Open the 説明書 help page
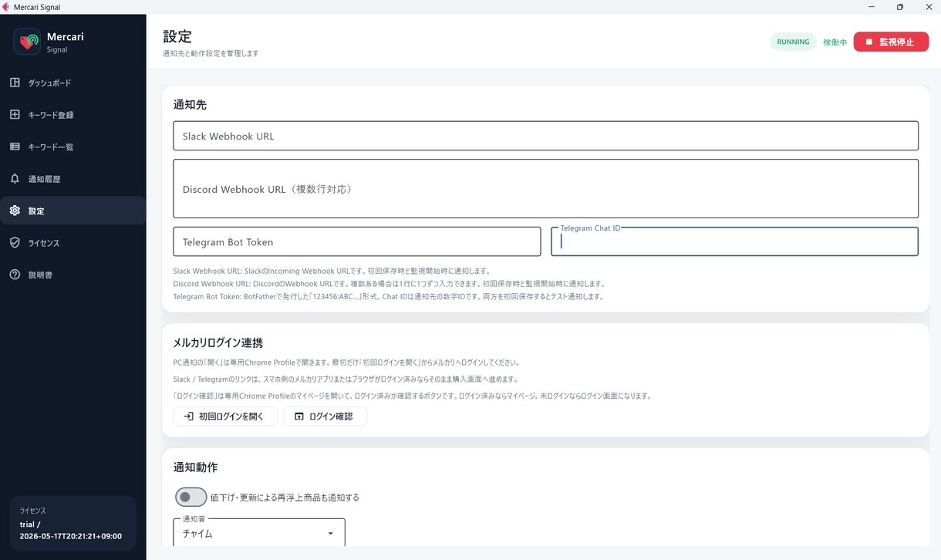The width and height of the screenshot is (941, 560). tap(73, 275)
